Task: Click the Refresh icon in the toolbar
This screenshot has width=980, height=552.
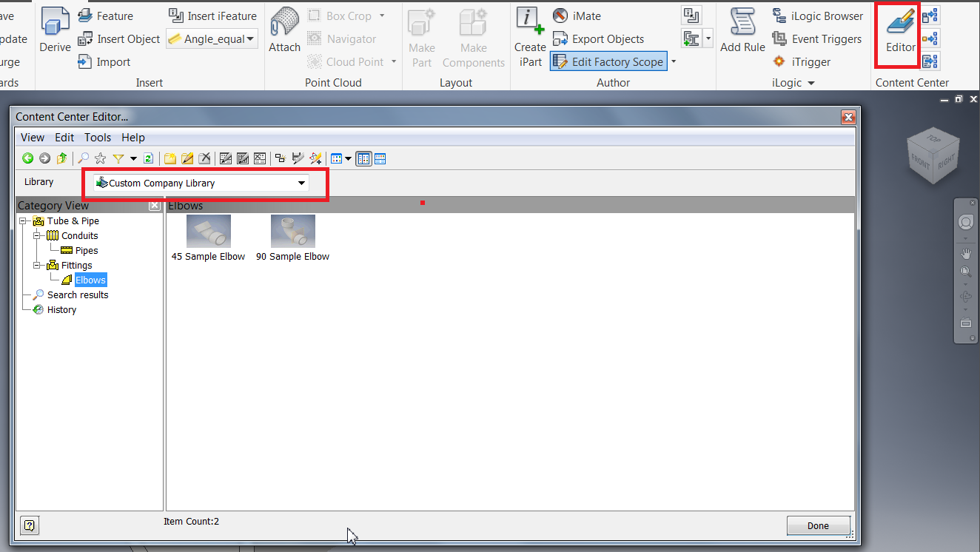Action: point(148,158)
